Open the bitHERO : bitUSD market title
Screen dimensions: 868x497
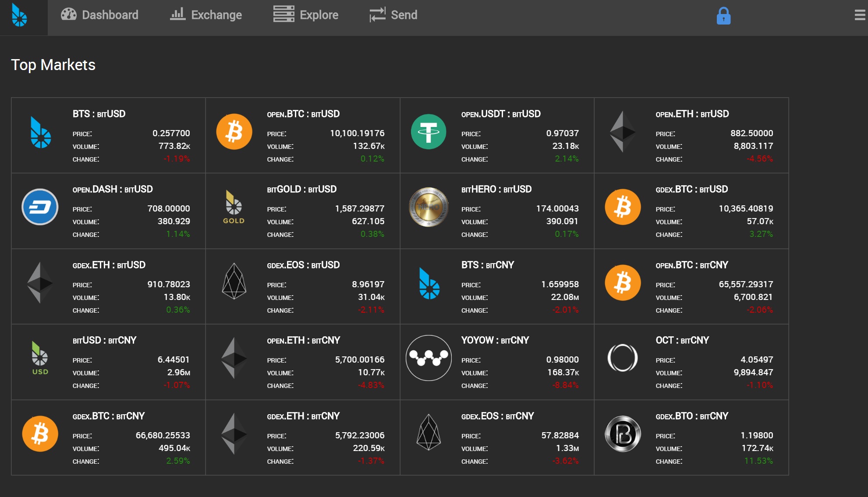(x=496, y=189)
